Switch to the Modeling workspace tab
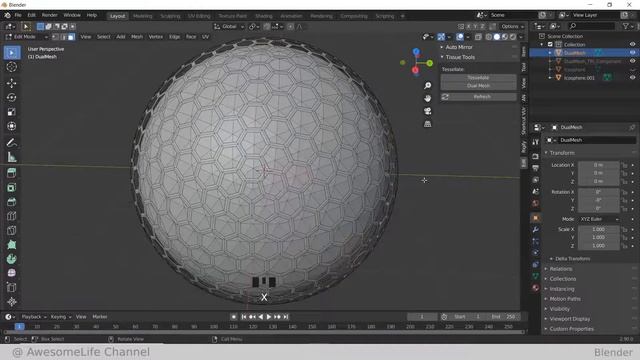640x360 pixels. [x=142, y=16]
